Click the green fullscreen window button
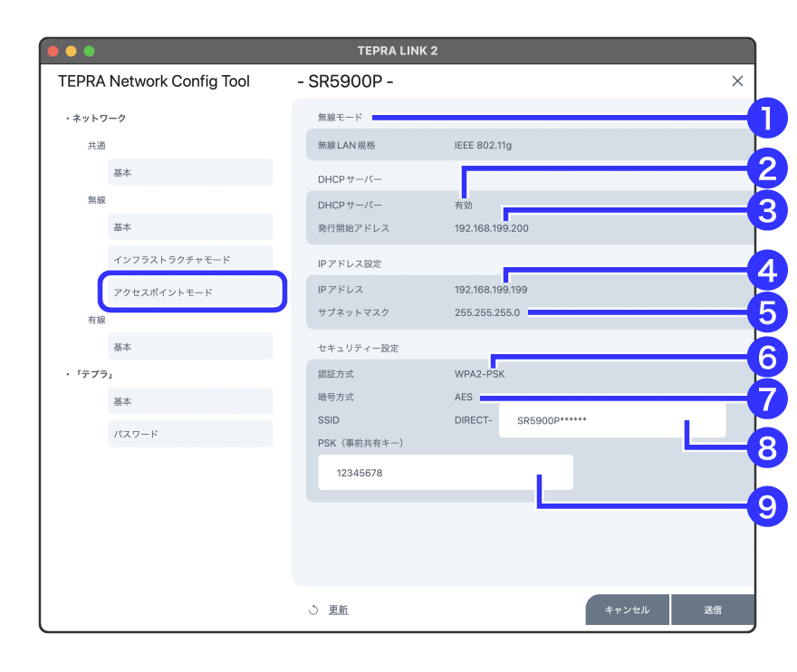797x672 pixels. pos(89,51)
